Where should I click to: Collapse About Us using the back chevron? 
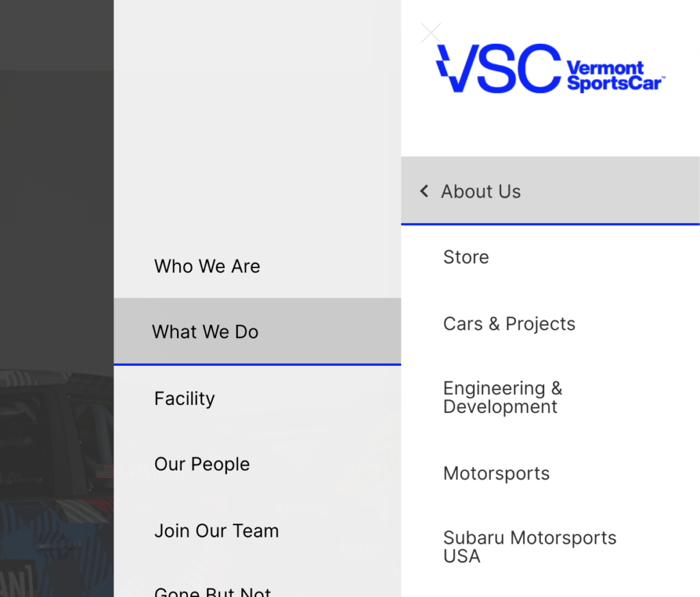tap(424, 191)
